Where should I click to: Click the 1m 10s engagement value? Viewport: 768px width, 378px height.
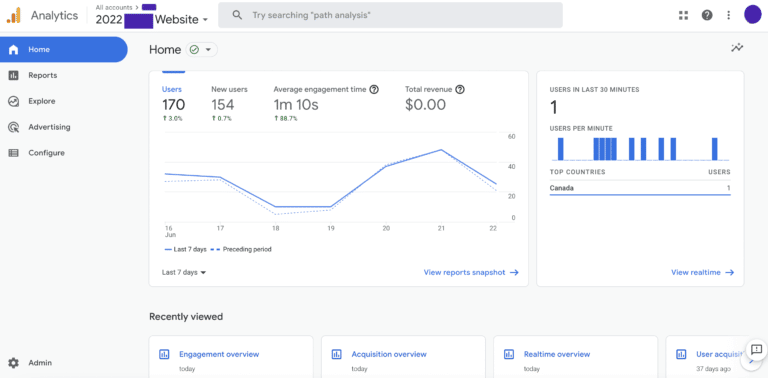[296, 105]
